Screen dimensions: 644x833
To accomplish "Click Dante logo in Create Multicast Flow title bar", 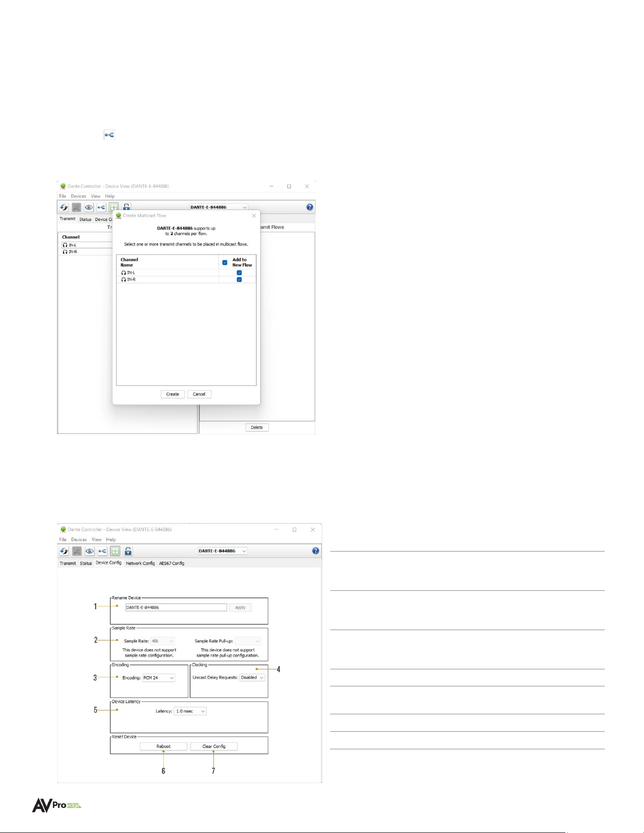I will click(119, 215).
